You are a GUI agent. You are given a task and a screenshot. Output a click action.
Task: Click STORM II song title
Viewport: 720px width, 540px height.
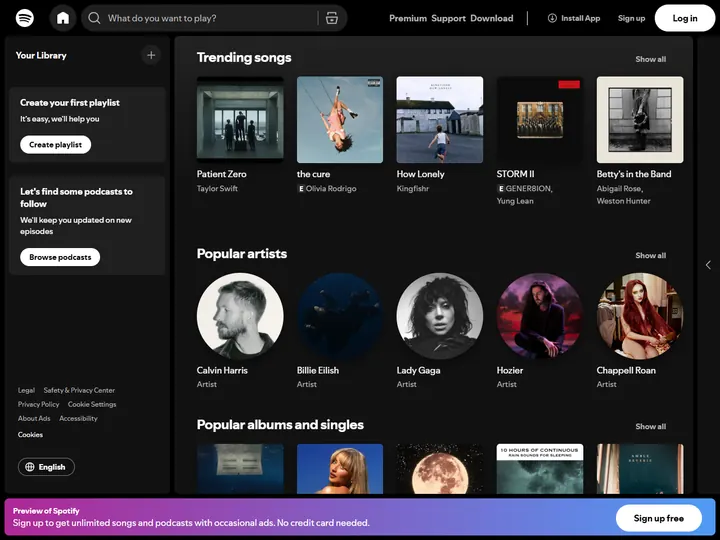tap(516, 174)
